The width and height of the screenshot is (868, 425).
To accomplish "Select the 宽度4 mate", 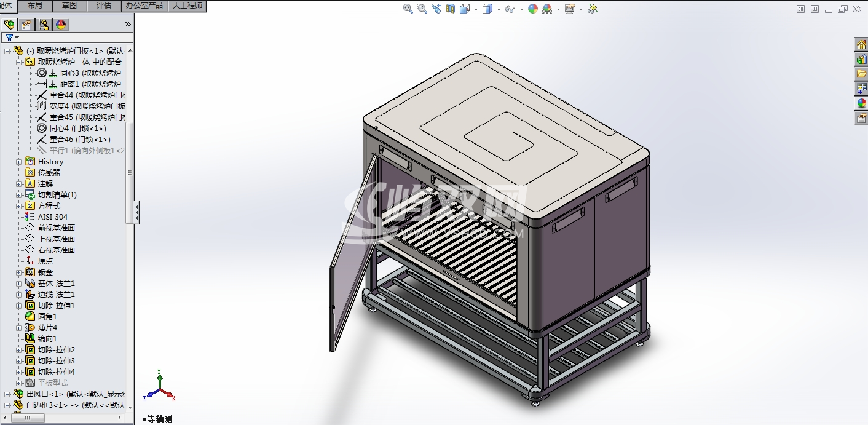I will pyautogui.click(x=81, y=106).
